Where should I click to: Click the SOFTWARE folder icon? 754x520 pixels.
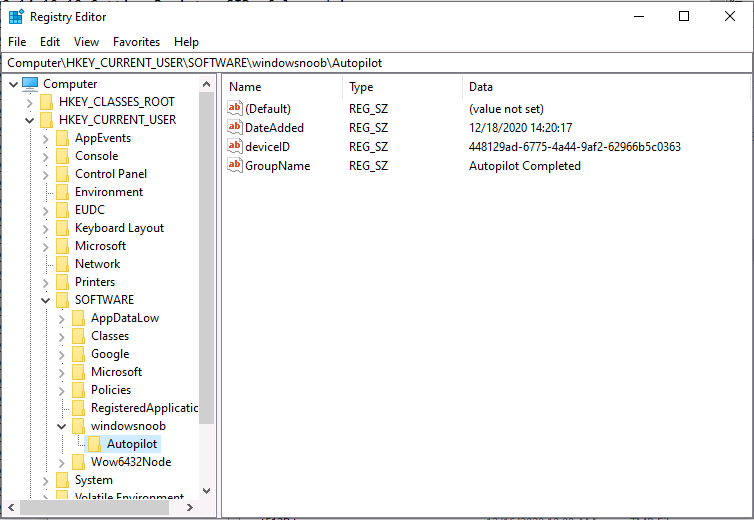tap(63, 300)
